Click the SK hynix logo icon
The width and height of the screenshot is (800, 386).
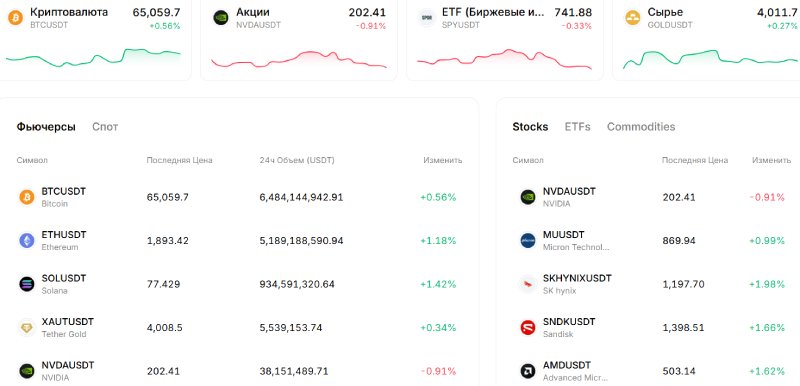528,284
